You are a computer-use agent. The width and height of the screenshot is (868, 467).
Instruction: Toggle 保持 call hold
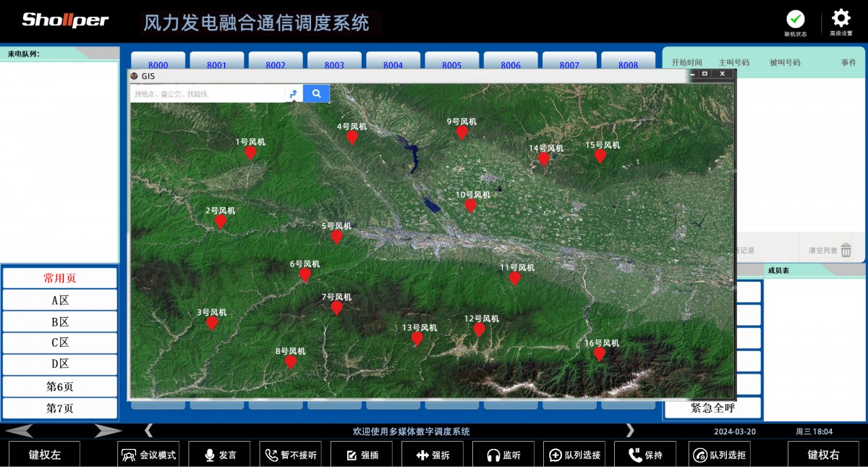pos(645,455)
